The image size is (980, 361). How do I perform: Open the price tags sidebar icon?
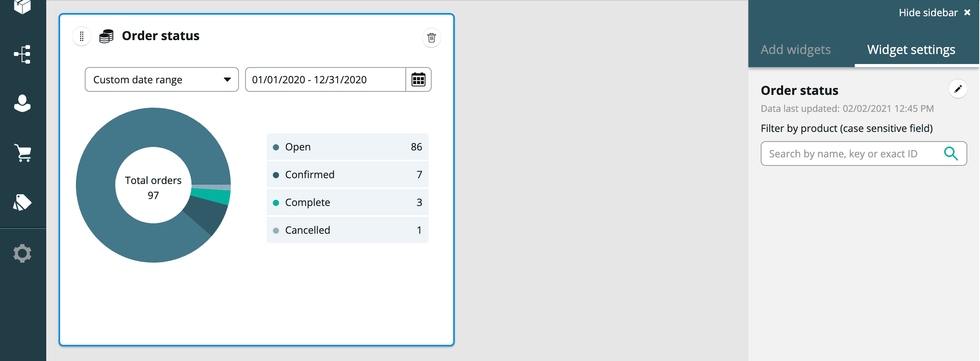point(22,202)
